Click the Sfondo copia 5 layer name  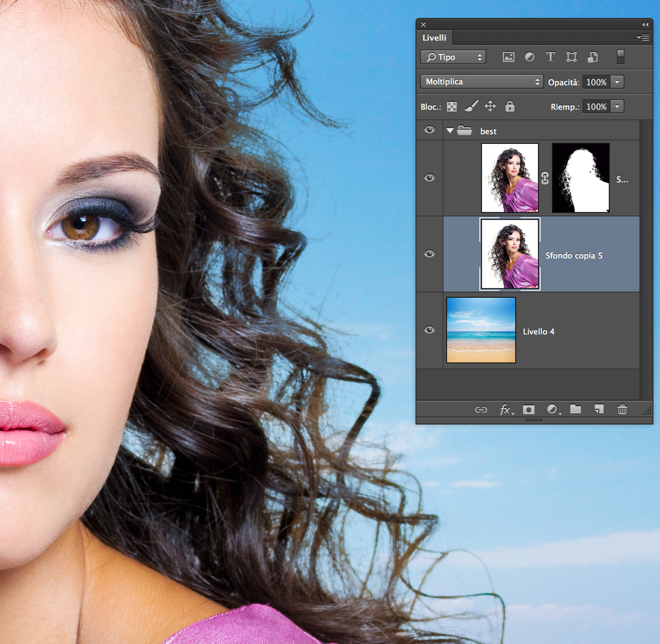coord(574,256)
